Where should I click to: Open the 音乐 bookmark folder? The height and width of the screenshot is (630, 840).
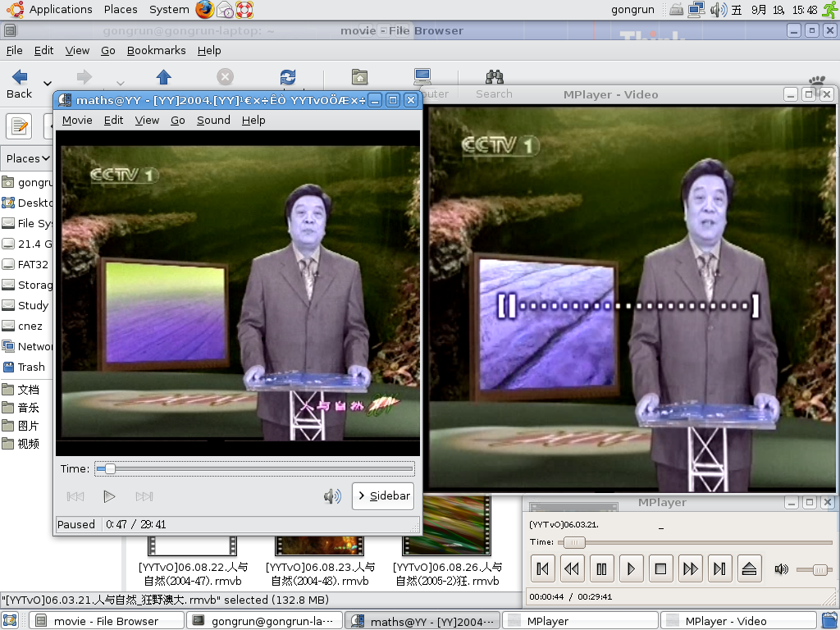click(x=28, y=408)
